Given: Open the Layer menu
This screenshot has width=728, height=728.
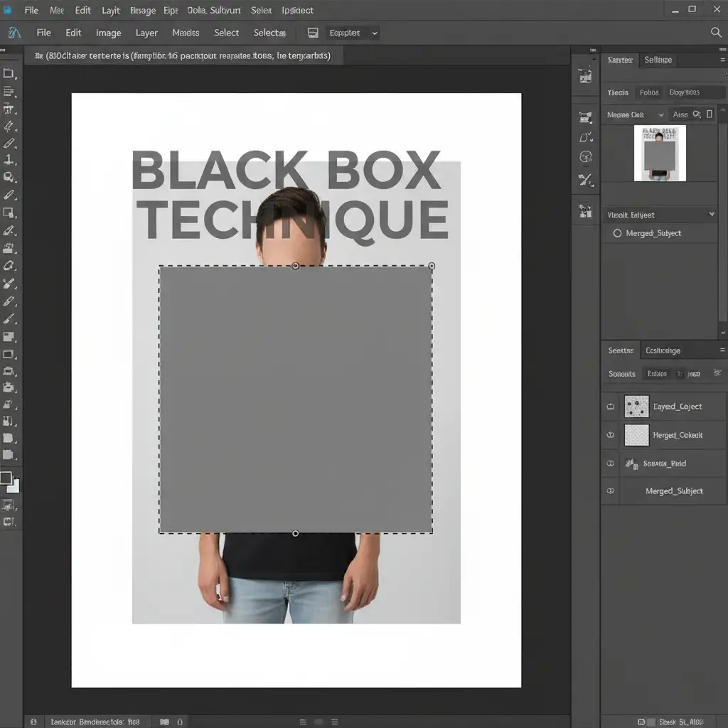Looking at the screenshot, I should [x=146, y=33].
